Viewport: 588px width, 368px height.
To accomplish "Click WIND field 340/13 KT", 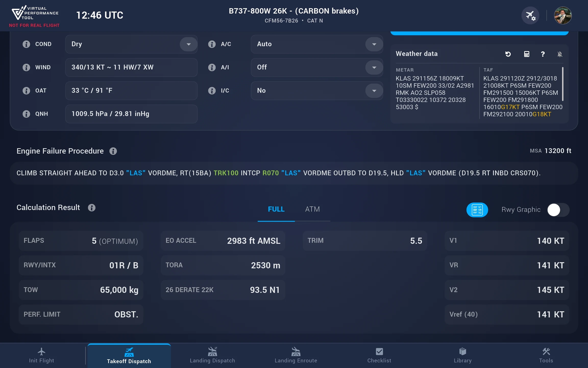I will tap(131, 67).
